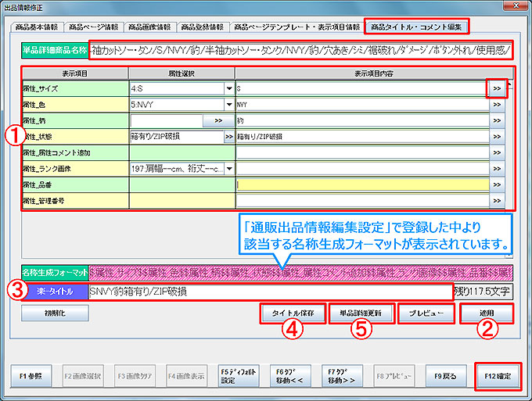This screenshot has width=532, height=401.
Task: Expand the 属性_色 dropdown showing 5:NVY
Action: [x=229, y=105]
